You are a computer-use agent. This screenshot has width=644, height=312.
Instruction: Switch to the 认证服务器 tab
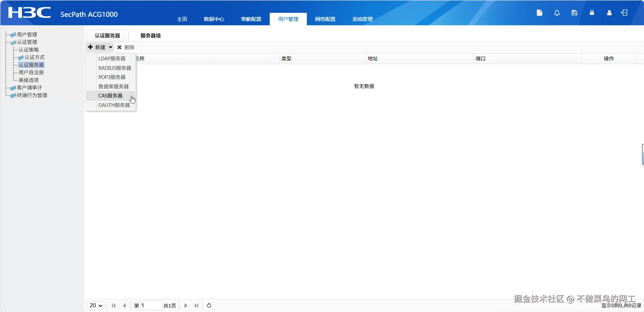click(107, 35)
